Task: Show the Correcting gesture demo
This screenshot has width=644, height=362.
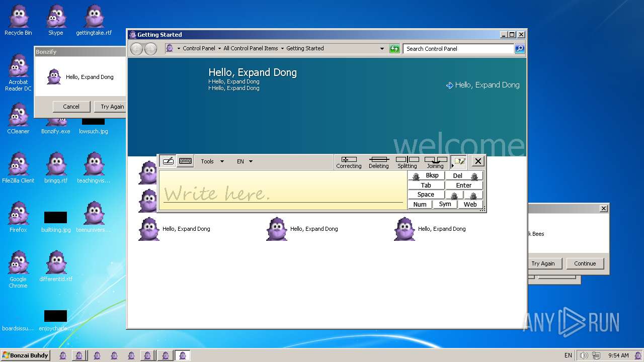Action: (349, 162)
